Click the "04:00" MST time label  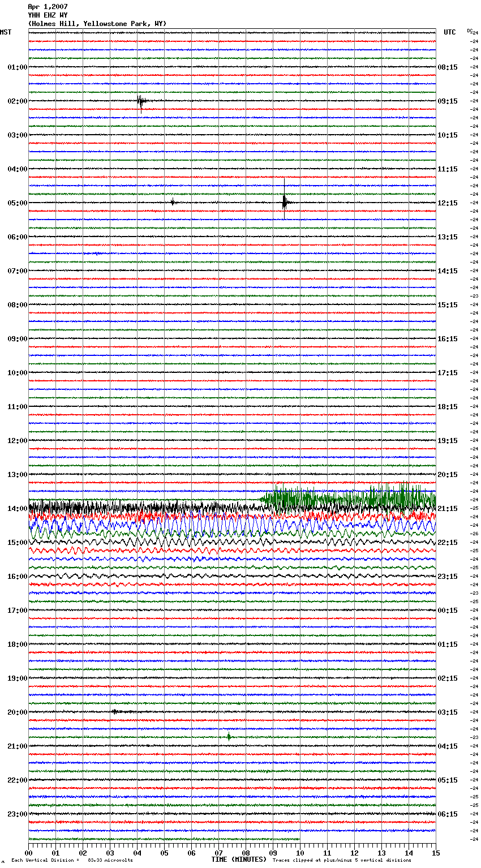[18, 169]
